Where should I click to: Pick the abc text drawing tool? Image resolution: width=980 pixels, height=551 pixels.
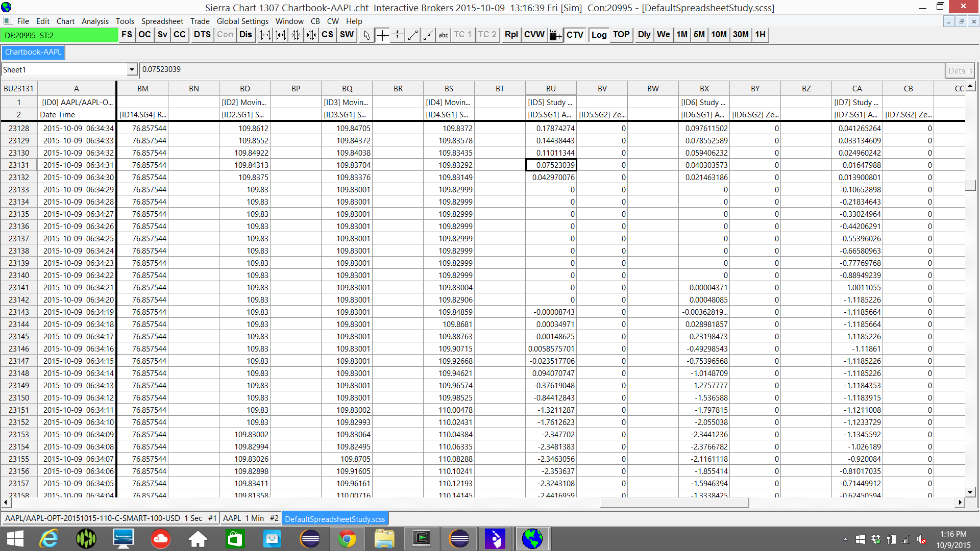point(443,35)
